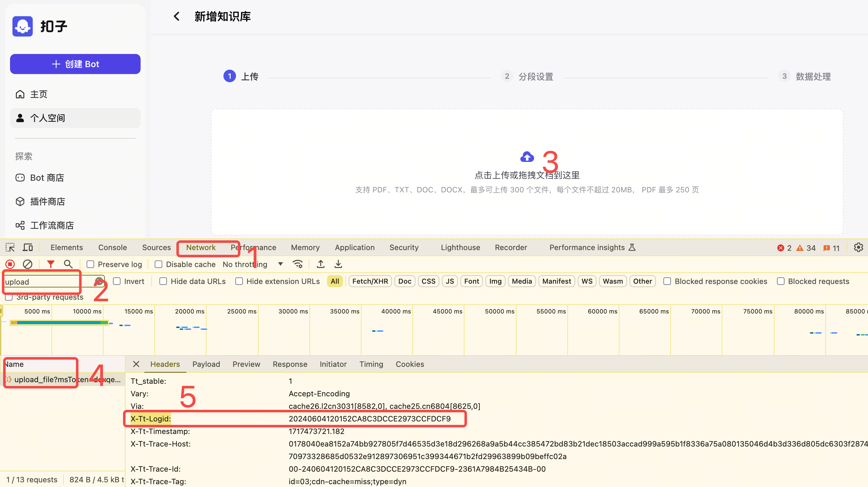
Task: Open the Console tab
Action: [x=113, y=247]
